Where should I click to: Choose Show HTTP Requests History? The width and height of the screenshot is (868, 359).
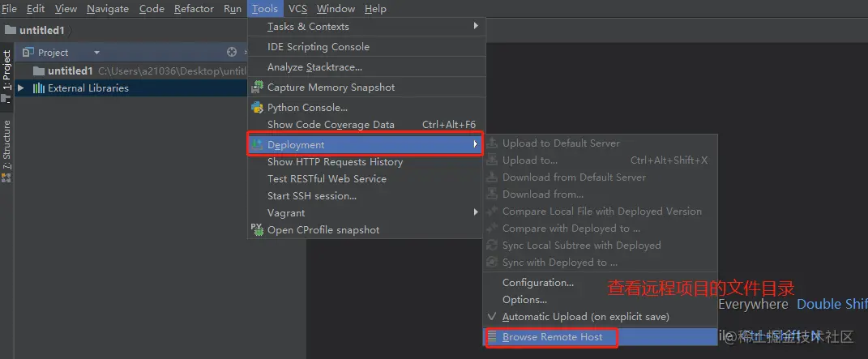(366, 162)
